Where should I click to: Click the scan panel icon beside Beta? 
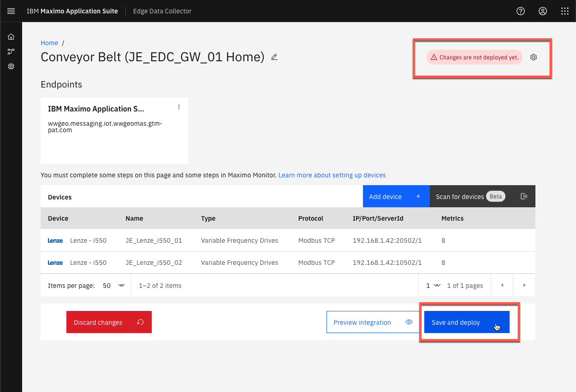(524, 196)
